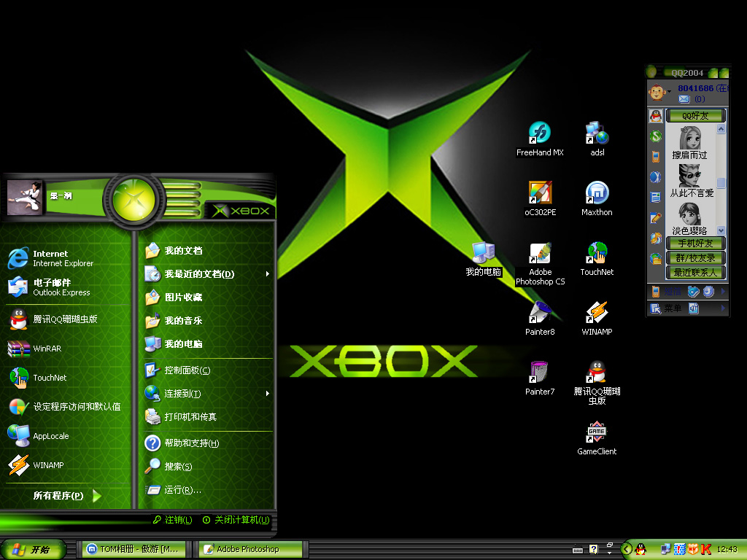The image size is (747, 560).
Task: Select the adsl desktop shortcut
Action: [x=597, y=139]
